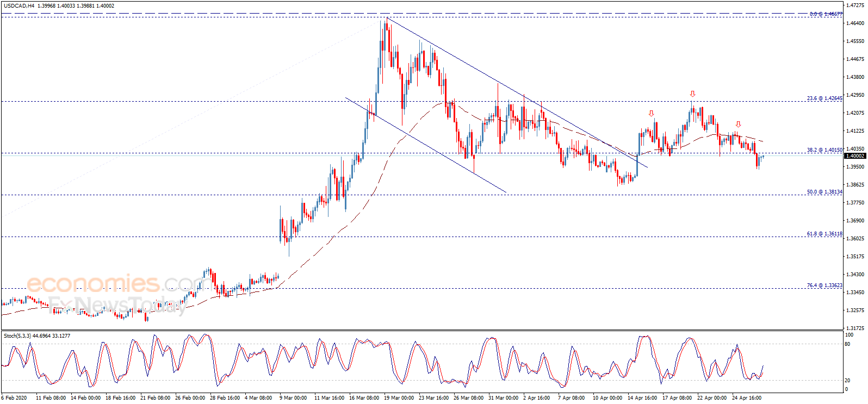Click the price axis value 1.47275

[855, 5]
